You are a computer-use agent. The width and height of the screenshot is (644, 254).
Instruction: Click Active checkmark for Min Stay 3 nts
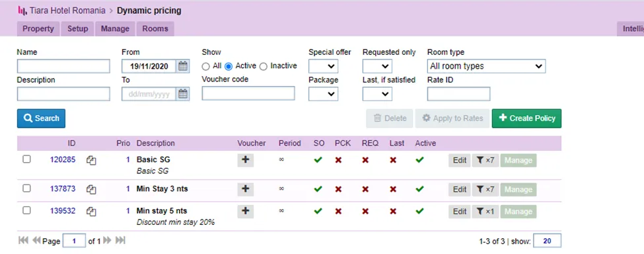click(x=419, y=189)
